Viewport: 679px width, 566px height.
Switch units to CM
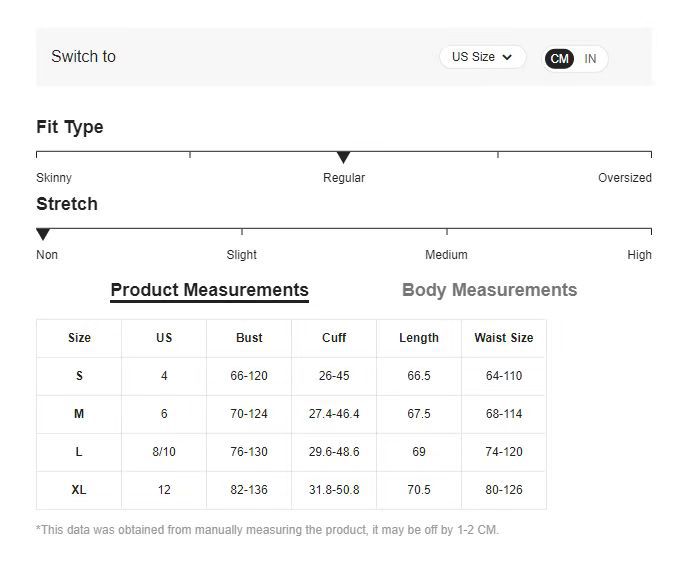pyautogui.click(x=560, y=59)
